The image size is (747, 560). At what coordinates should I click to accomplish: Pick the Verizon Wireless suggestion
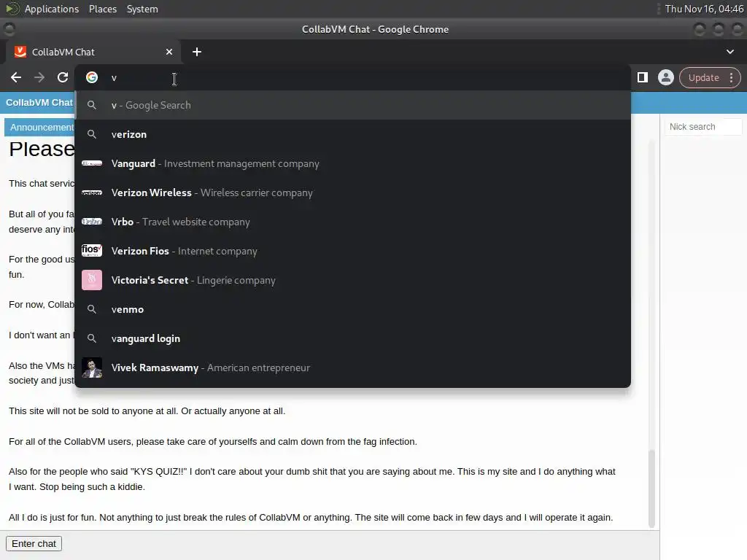[352, 192]
